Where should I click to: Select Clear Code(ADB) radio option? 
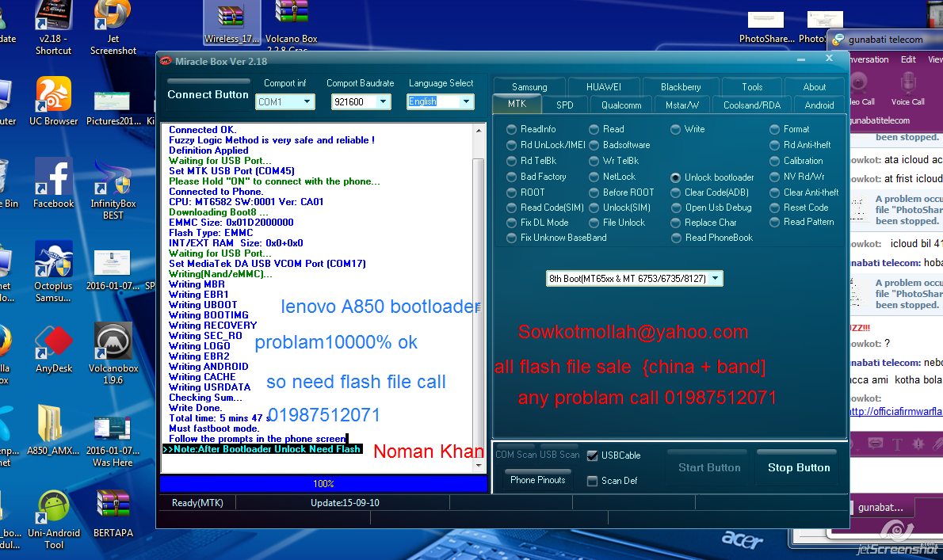[x=675, y=192]
